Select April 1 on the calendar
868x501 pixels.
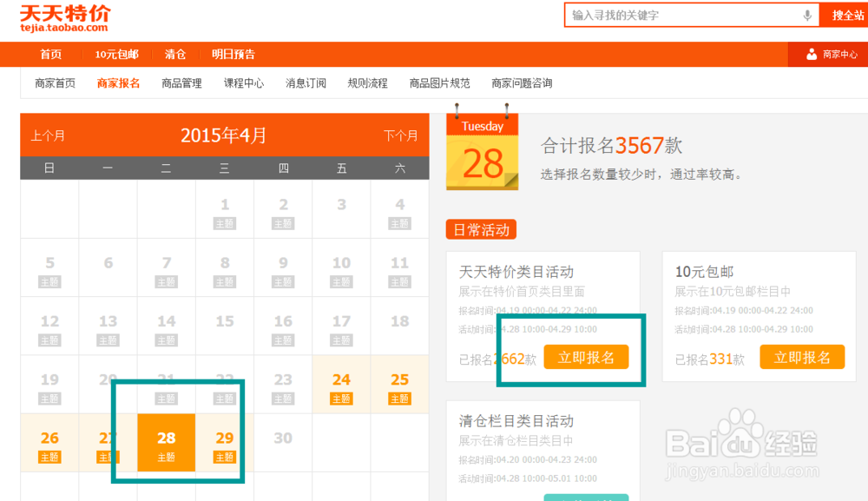coord(224,209)
